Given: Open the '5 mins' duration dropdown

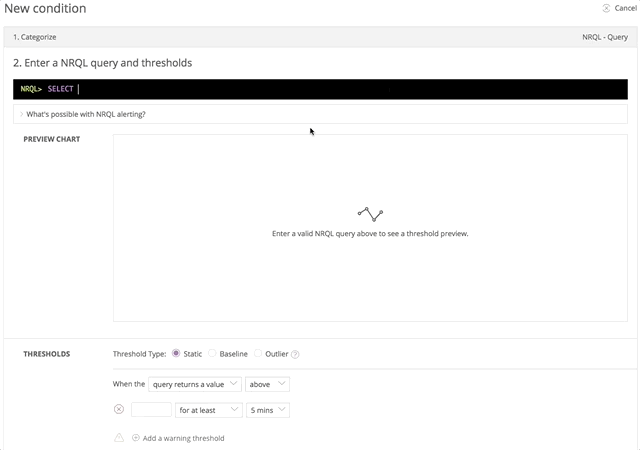Looking at the screenshot, I should point(268,410).
